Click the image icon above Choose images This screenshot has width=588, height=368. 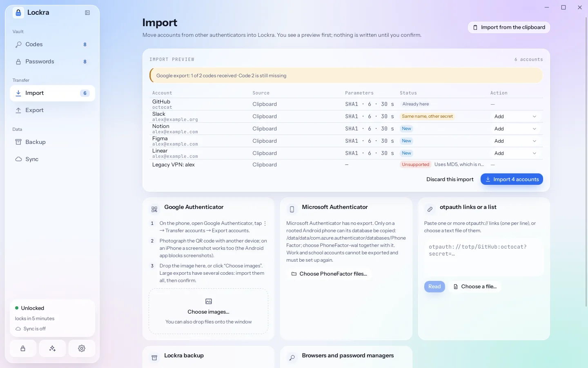[x=209, y=301]
